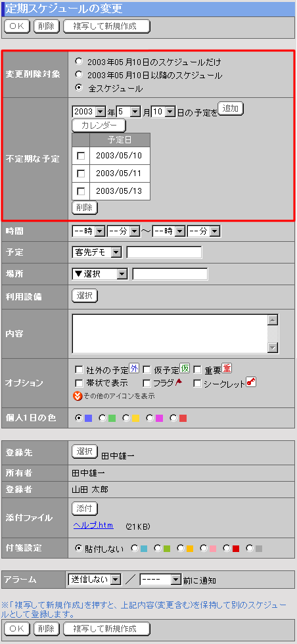Select the red sticky note color

point(226,548)
